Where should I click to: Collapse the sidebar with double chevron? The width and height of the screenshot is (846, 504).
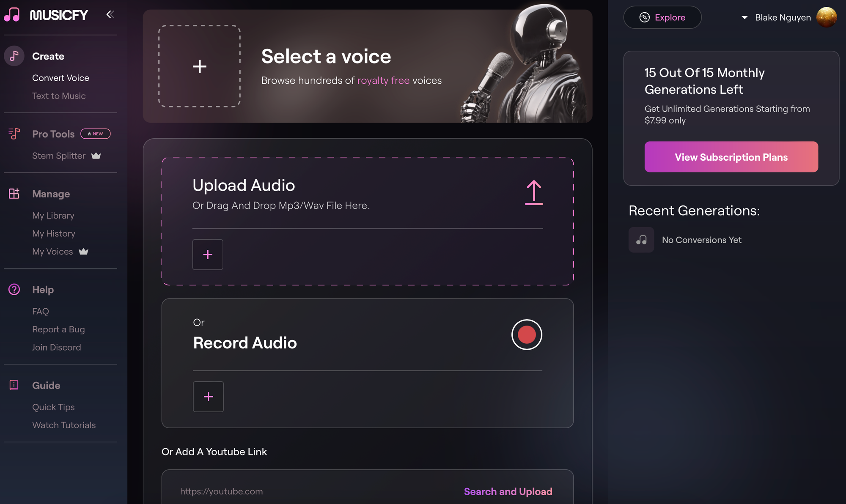[x=110, y=15]
